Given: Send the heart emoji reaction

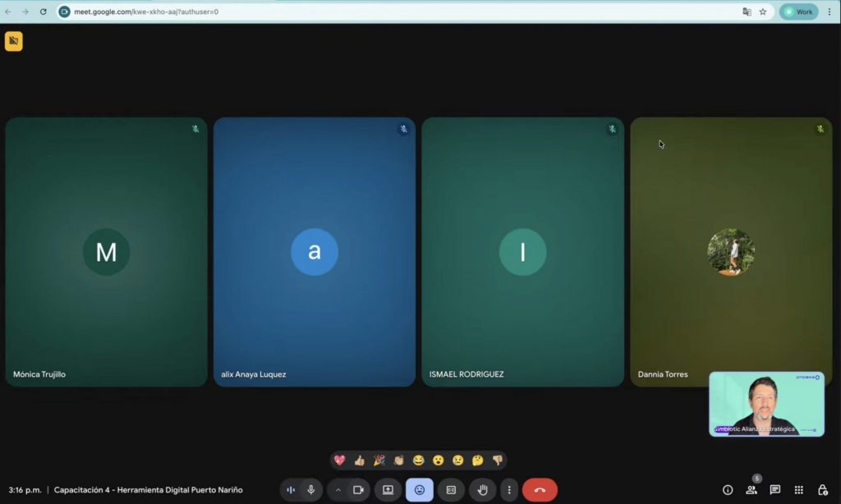Looking at the screenshot, I should click(x=339, y=460).
